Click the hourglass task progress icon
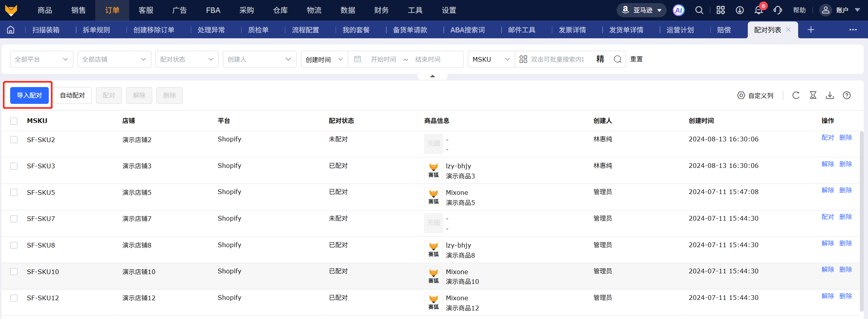Screen dimensions: 868x319 click(x=813, y=95)
